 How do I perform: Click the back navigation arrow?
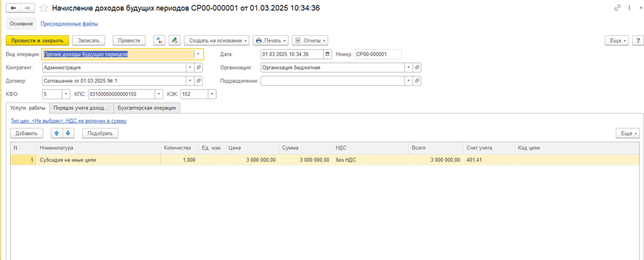click(x=13, y=8)
